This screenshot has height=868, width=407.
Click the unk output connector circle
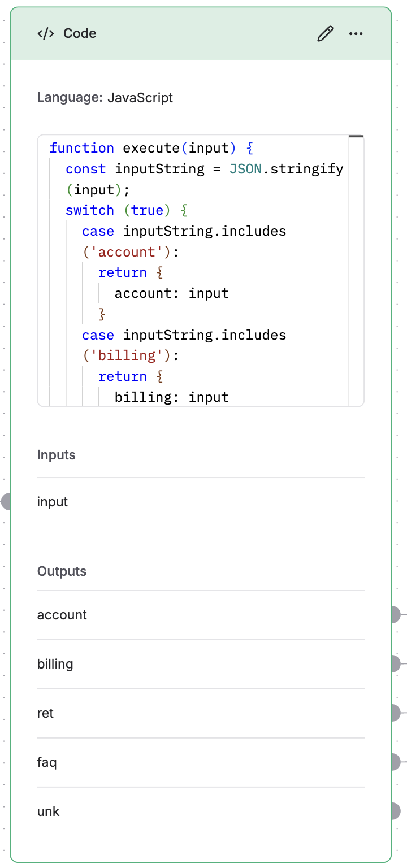coord(397,811)
